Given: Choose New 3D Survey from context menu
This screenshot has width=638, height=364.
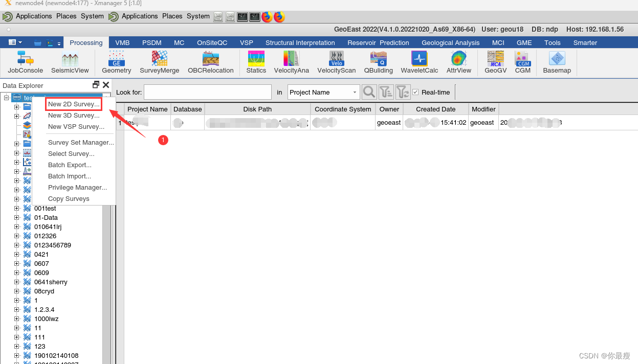Looking at the screenshot, I should [74, 116].
